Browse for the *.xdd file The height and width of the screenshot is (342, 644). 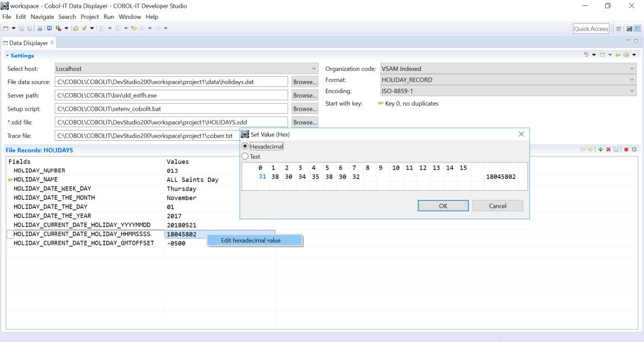(304, 122)
